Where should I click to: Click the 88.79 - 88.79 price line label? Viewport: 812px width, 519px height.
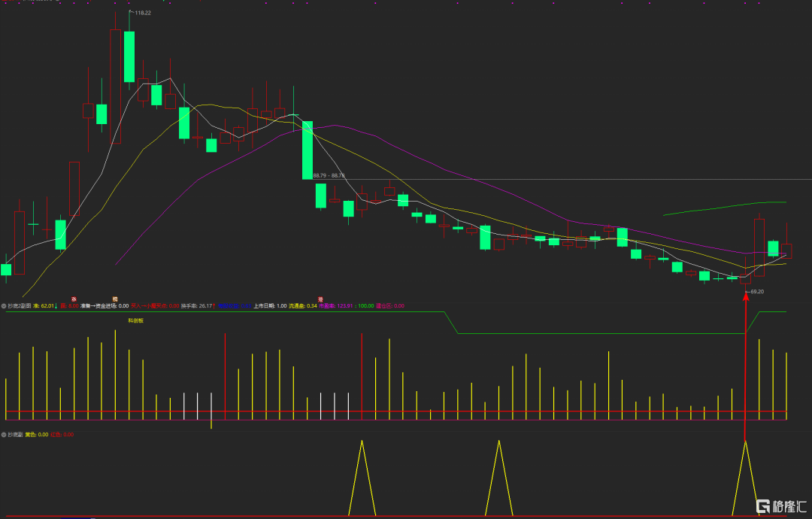(329, 175)
